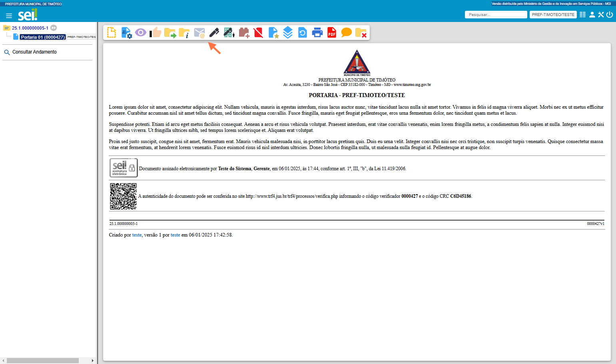Click the folder with green arrow icon
Screen dimensions: 616x364
[170, 33]
